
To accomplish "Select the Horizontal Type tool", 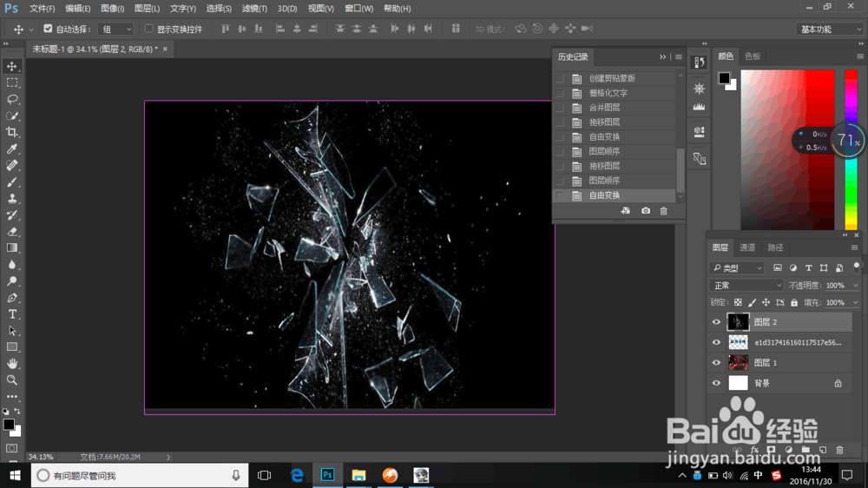I will (12, 313).
